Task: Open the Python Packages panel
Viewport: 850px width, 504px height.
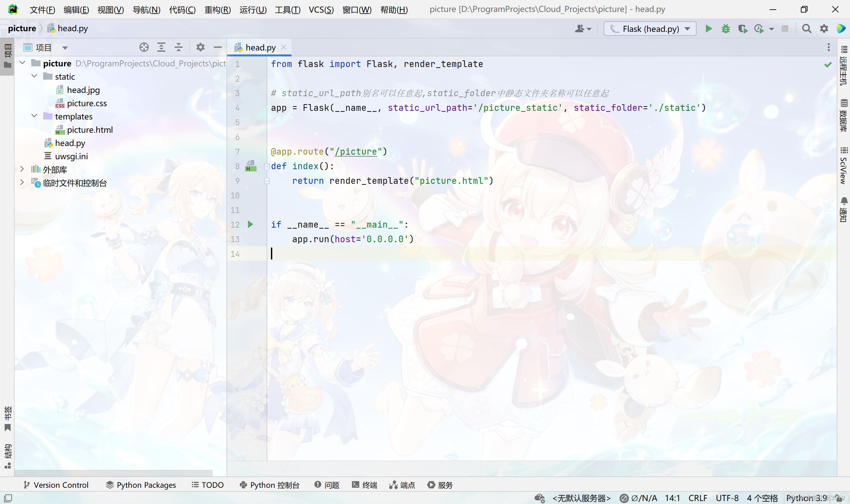Action: (x=141, y=485)
